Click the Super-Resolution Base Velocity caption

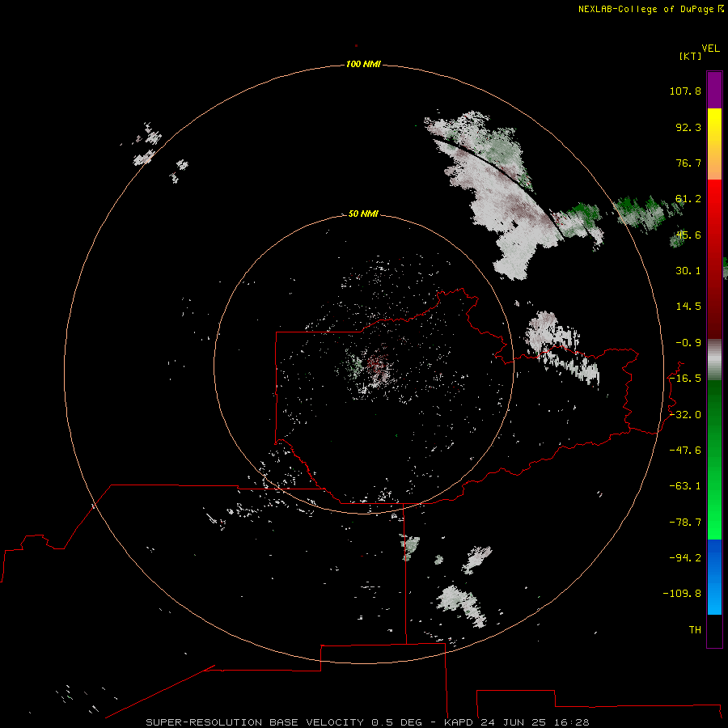tap(367, 722)
